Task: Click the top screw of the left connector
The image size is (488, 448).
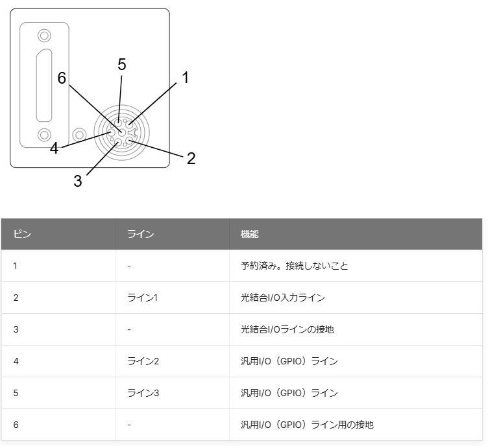Action: [44, 36]
